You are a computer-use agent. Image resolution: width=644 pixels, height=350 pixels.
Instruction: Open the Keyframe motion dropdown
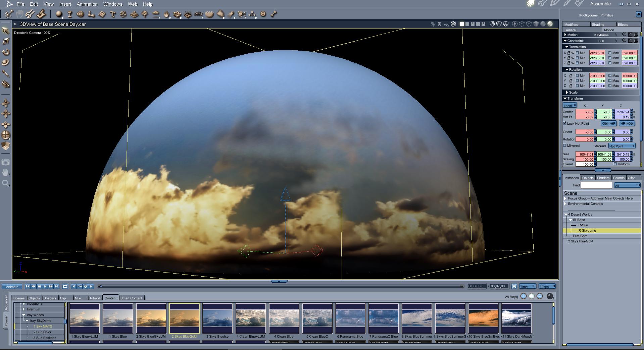(605, 35)
